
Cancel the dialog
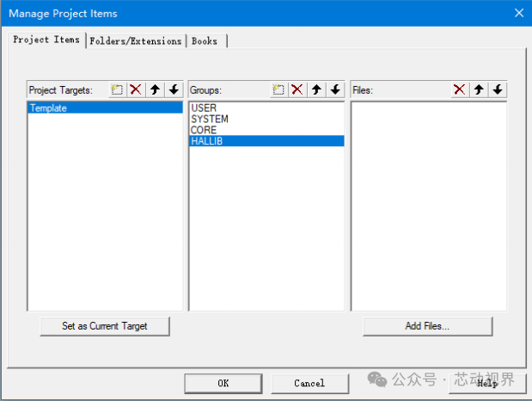coord(309,383)
